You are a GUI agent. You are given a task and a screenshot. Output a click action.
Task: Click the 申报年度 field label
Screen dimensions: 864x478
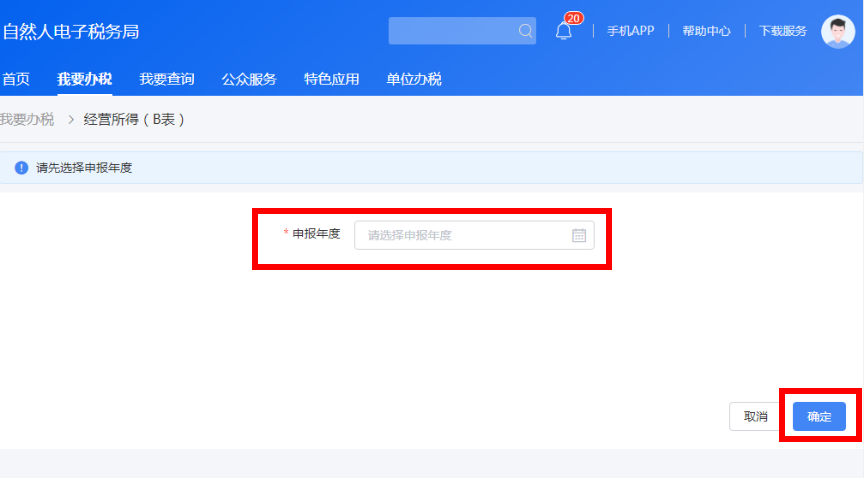click(x=316, y=234)
